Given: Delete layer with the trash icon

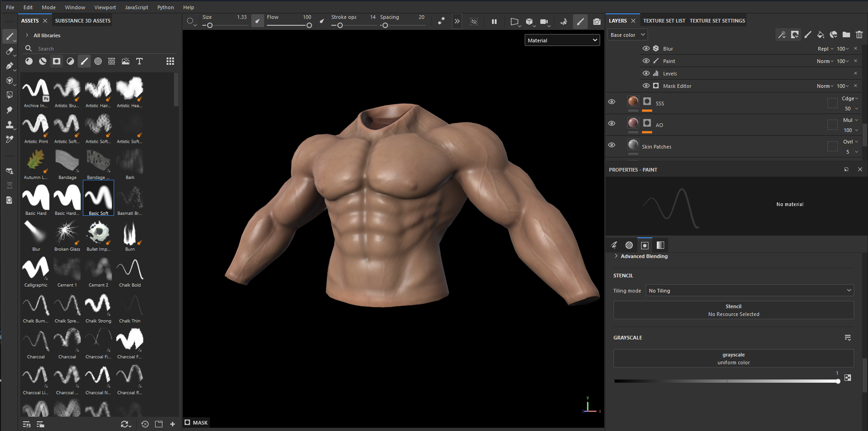Looking at the screenshot, I should (859, 34).
